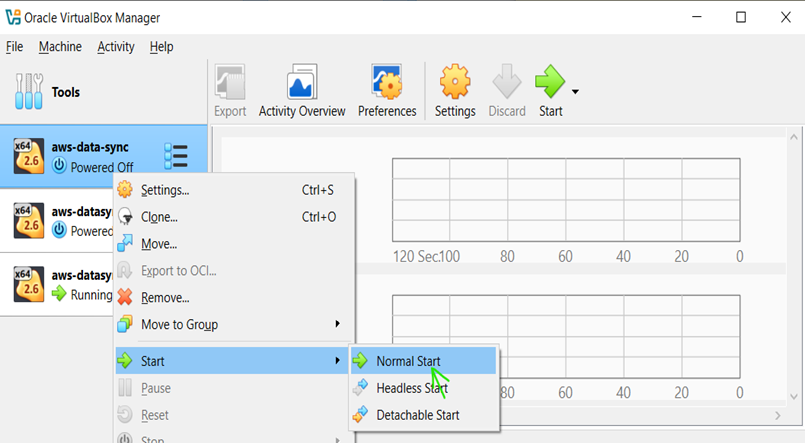805x443 pixels.
Task: Open Preferences from the toolbar
Action: [x=387, y=91]
